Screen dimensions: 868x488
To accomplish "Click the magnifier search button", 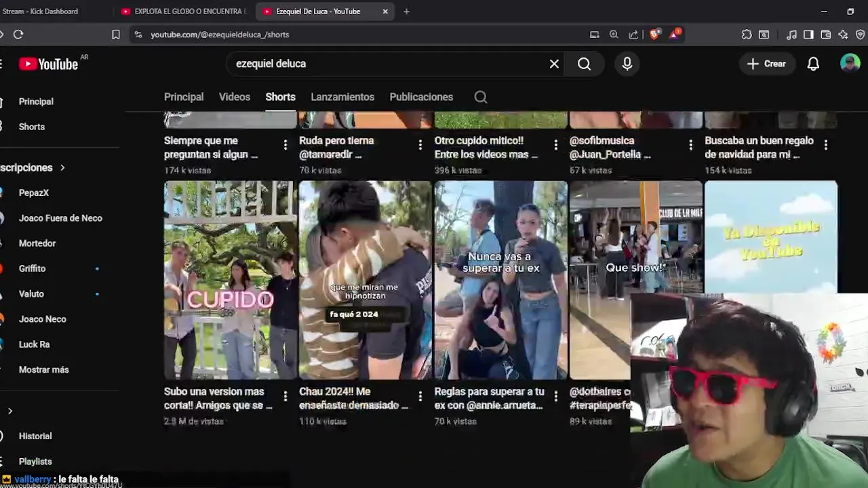I will pyautogui.click(x=584, y=64).
